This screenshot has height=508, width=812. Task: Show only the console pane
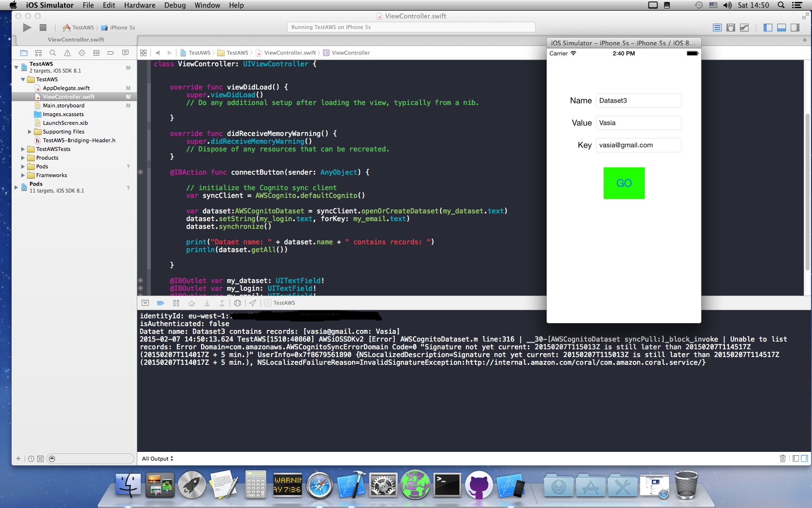coord(804,458)
